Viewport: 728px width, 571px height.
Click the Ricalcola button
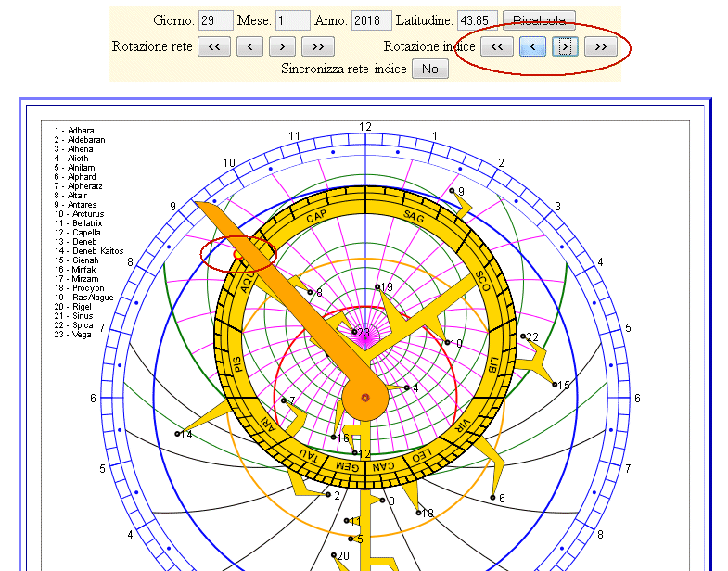click(x=540, y=20)
